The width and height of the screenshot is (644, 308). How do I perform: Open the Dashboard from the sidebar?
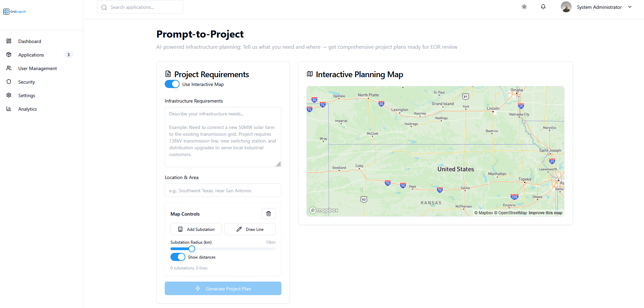pyautogui.click(x=29, y=41)
